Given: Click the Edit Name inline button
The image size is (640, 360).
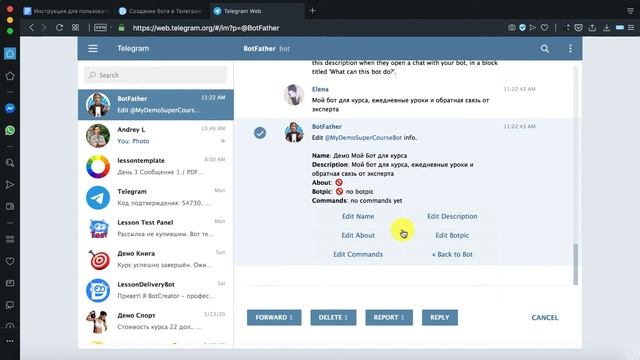Looking at the screenshot, I should pos(358,216).
